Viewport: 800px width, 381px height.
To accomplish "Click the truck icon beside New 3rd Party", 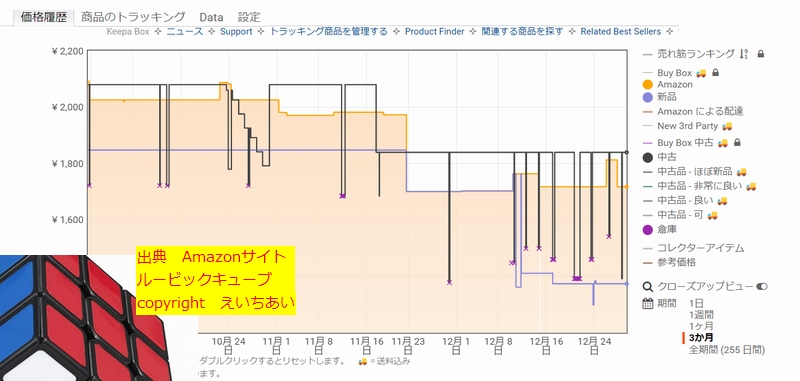I will 727,126.
